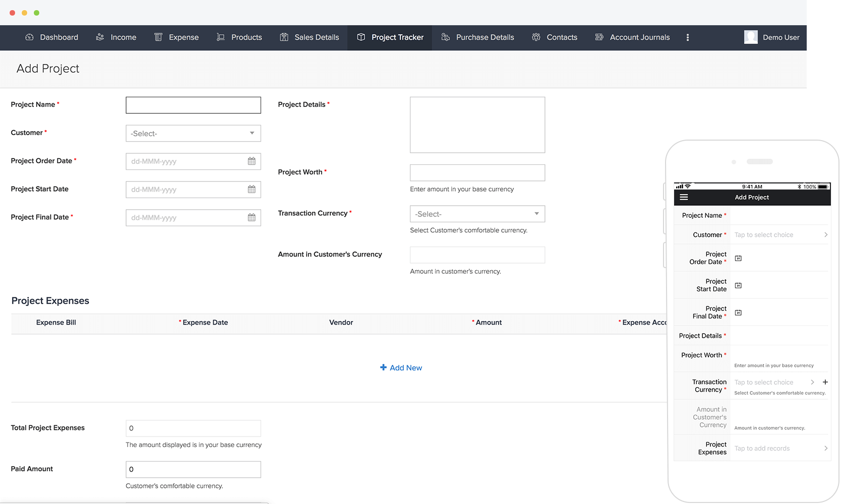Tap phone Transaction Currency 'Tap to select choice'
This screenshot has height=504, width=842.
point(764,383)
